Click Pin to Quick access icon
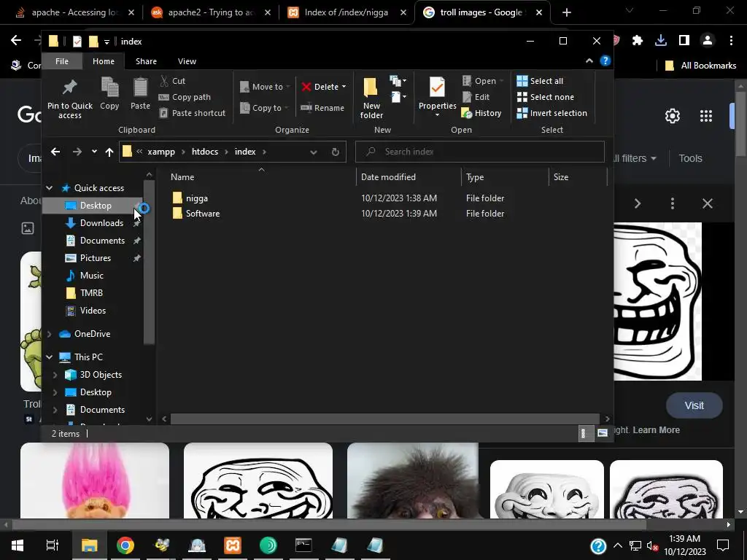The image size is (747, 560). pos(69,87)
